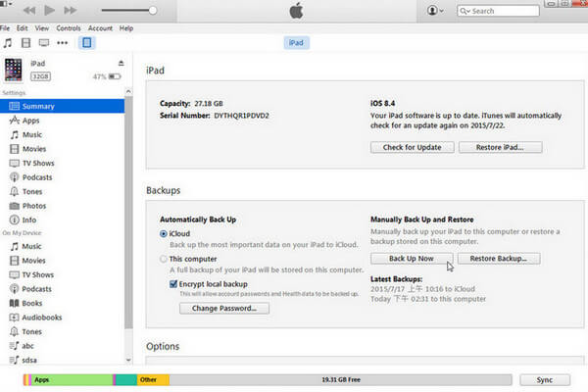This screenshot has height=392, width=588.
Task: Open the Help menu
Action: 126,28
